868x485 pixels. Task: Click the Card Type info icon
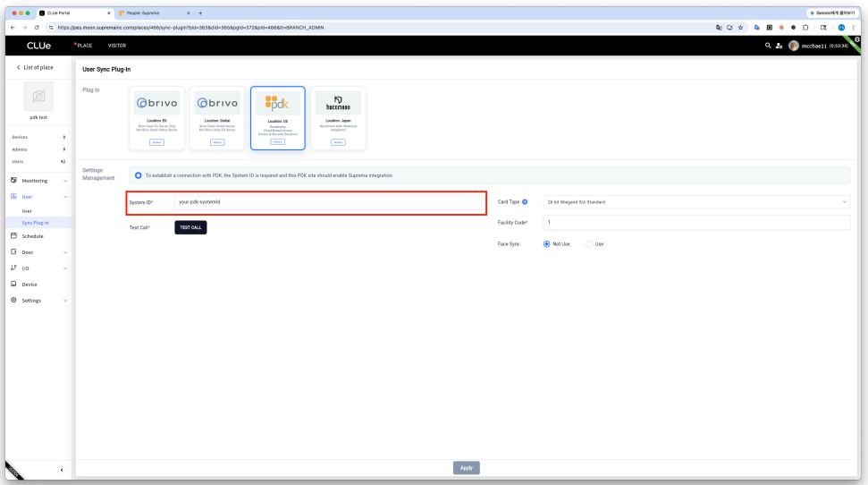tap(525, 201)
